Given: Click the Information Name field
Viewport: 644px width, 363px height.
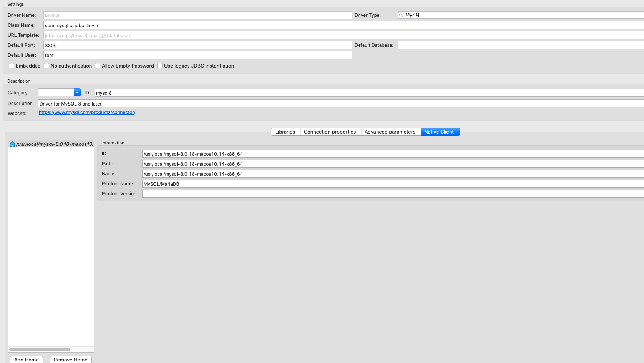Looking at the screenshot, I should pyautogui.click(x=393, y=174).
